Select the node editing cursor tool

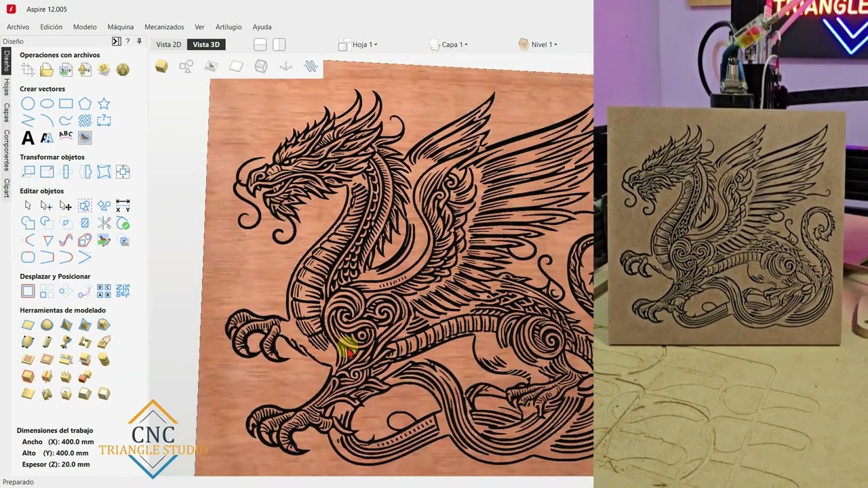coord(47,205)
